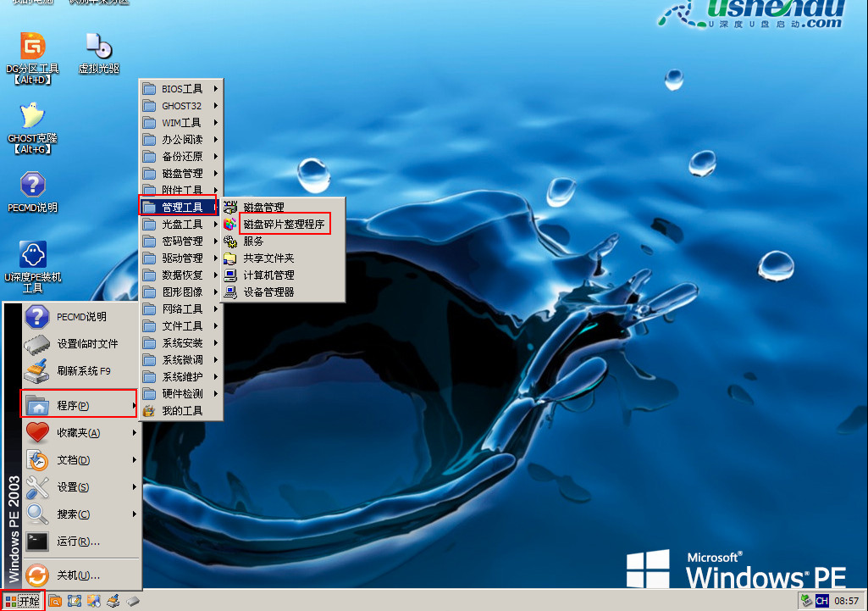The height and width of the screenshot is (611, 868).
Task: Select 管理工具 in the programs menu
Action: 180,207
